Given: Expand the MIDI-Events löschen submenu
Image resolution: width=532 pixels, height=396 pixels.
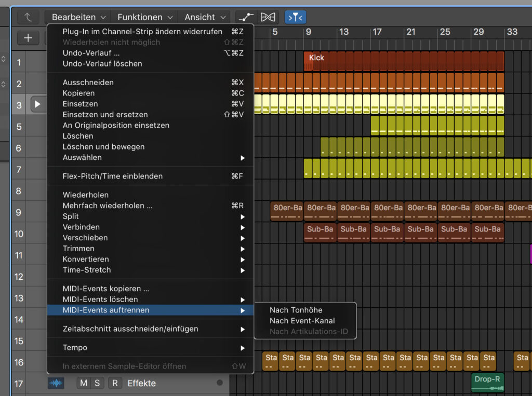Looking at the screenshot, I should pos(150,299).
